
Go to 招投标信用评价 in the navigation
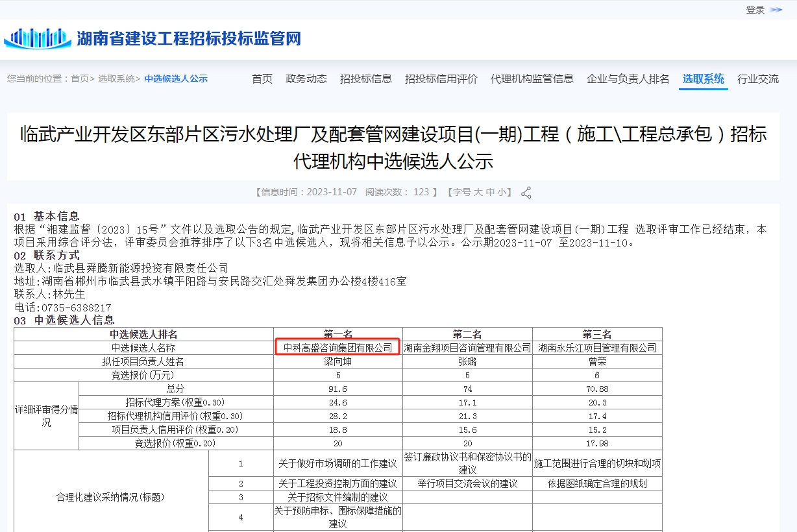[x=441, y=79]
